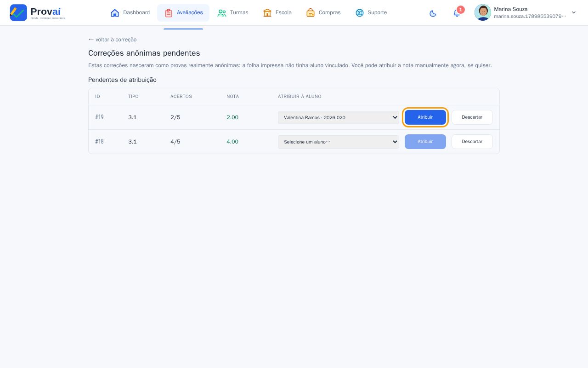
Task: Click the email 'marina.souza.178985539079…'
Action: point(530,16)
